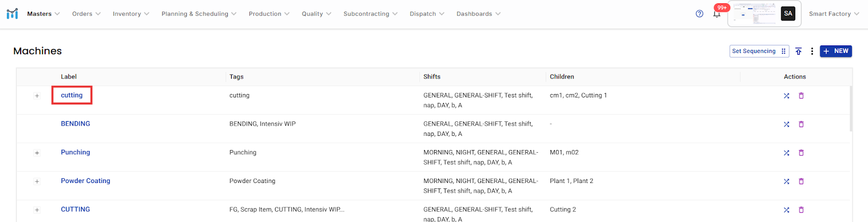Click the delete icon for cutting row
The image size is (868, 222).
[801, 96]
